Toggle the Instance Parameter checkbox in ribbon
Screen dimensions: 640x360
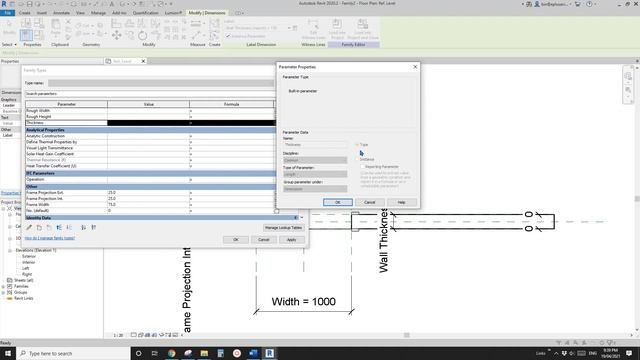tap(228, 36)
